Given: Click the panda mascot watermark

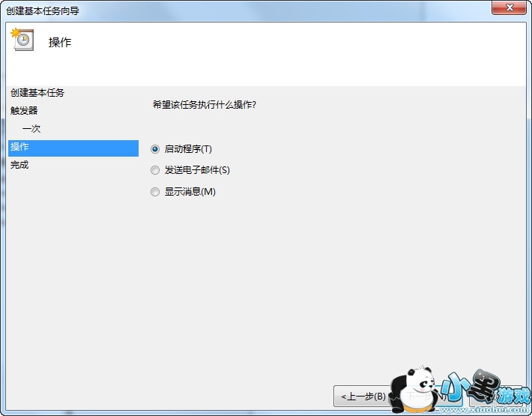Looking at the screenshot, I should pos(414,390).
